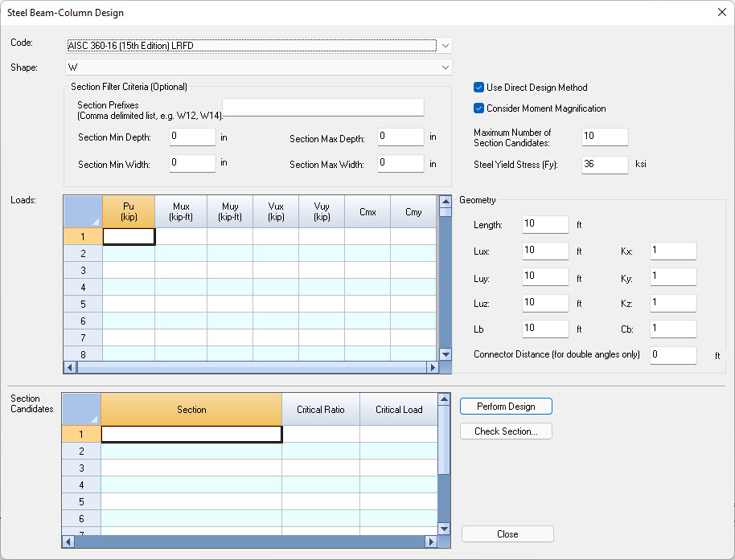
Task: Click the Connector Distance input field
Action: [x=673, y=355]
